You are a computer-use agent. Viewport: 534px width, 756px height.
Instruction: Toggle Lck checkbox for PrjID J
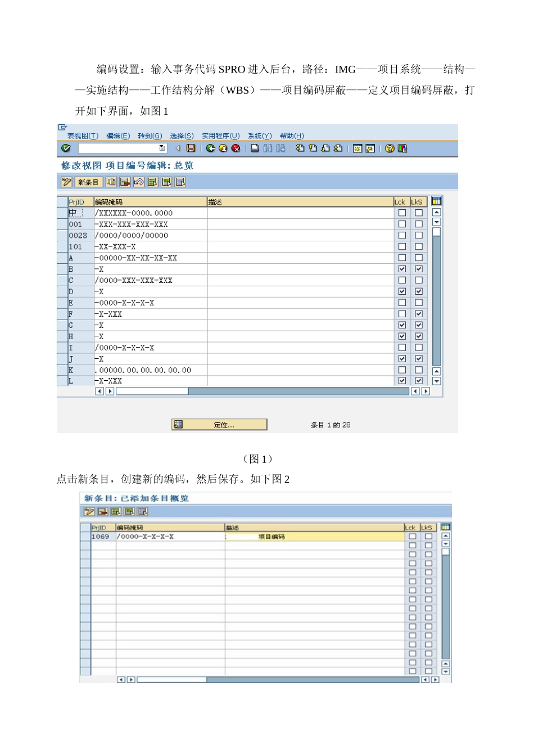point(402,359)
